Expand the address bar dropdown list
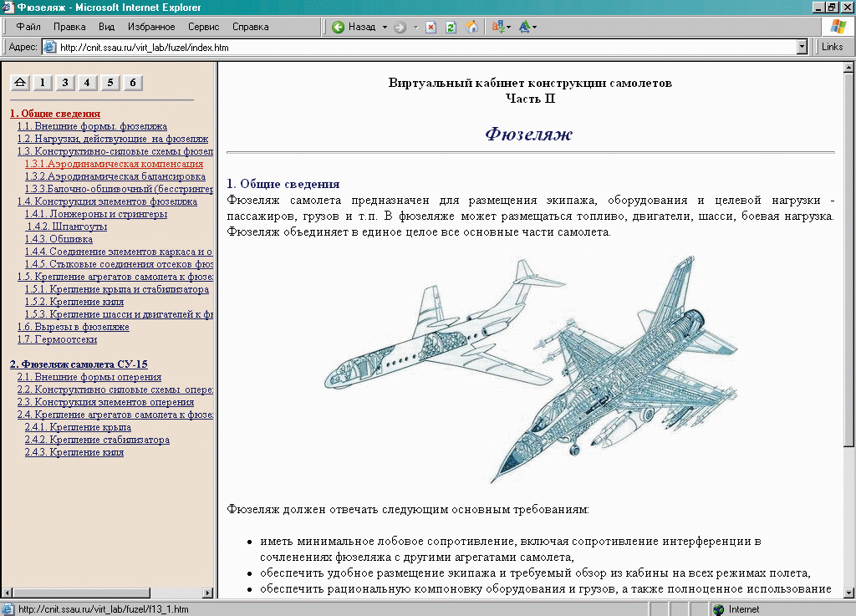The image size is (856, 616). pyautogui.click(x=802, y=48)
